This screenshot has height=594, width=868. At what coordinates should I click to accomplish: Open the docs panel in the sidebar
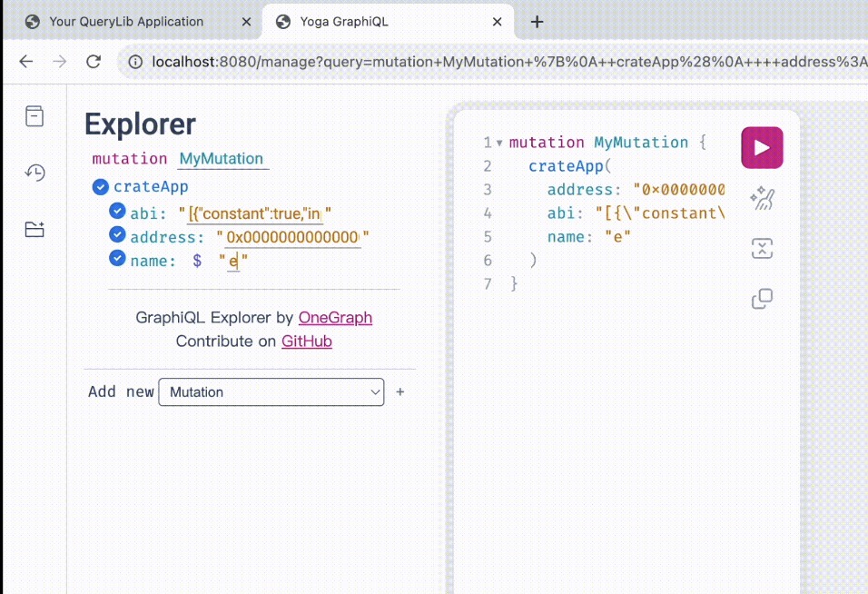34,115
